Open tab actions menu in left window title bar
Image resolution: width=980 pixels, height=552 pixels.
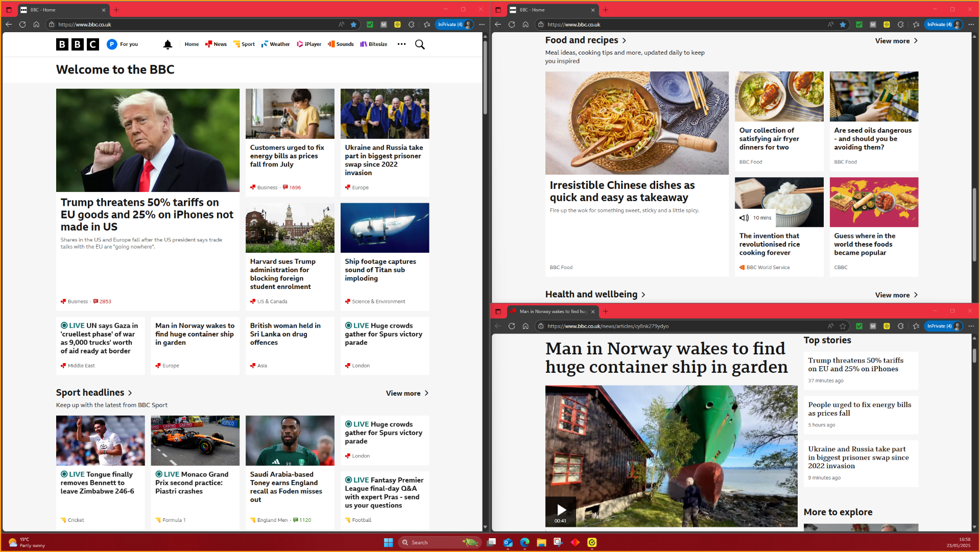coord(9,10)
